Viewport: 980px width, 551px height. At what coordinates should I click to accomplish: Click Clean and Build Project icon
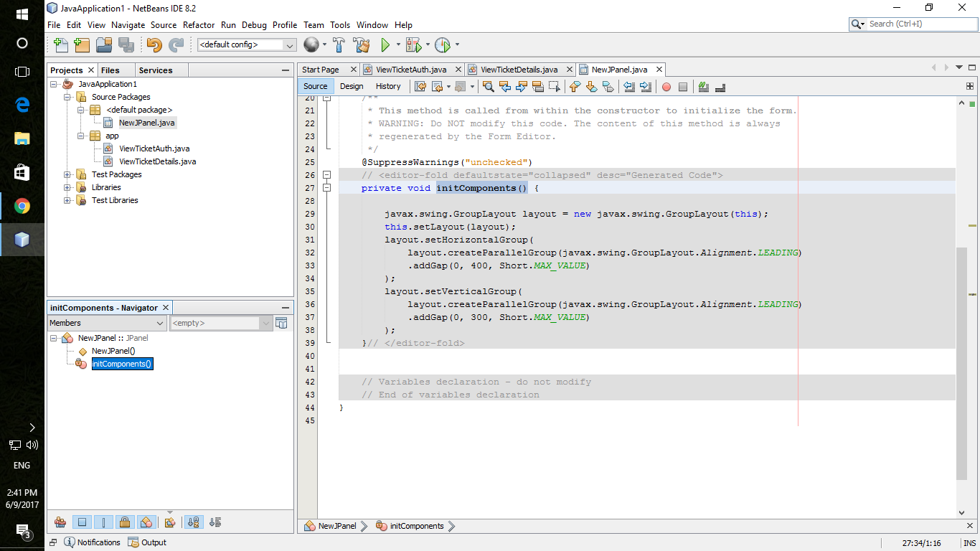(x=361, y=45)
